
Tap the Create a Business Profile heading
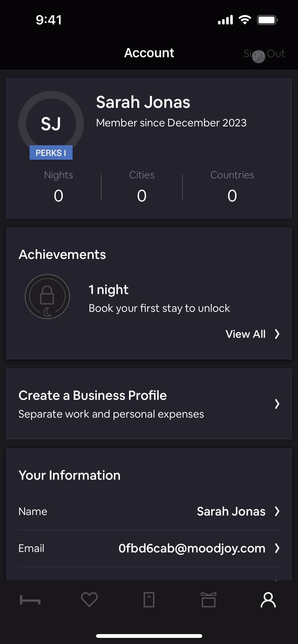tap(93, 396)
